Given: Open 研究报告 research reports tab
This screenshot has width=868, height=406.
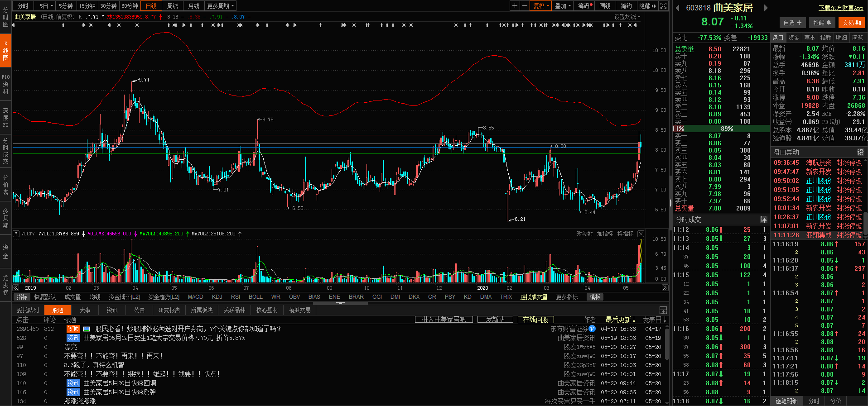Looking at the screenshot, I should coord(169,310).
